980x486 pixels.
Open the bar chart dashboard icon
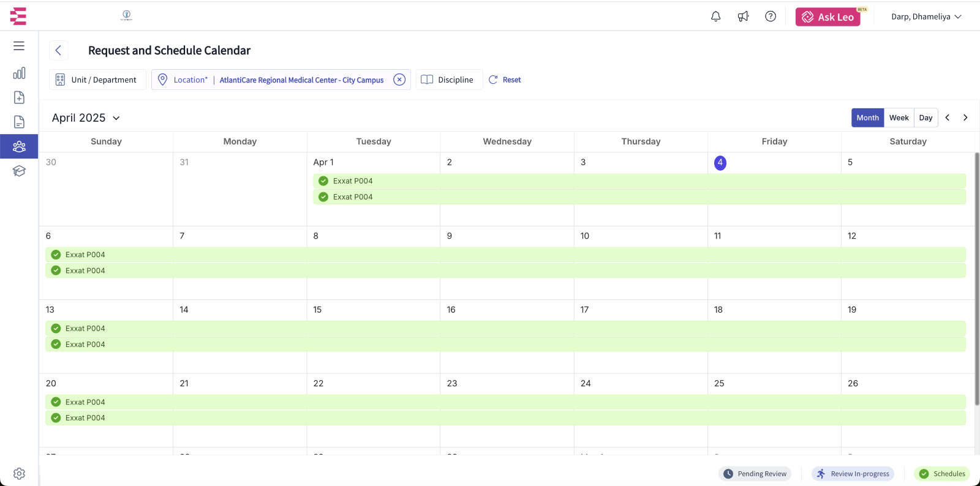point(19,73)
